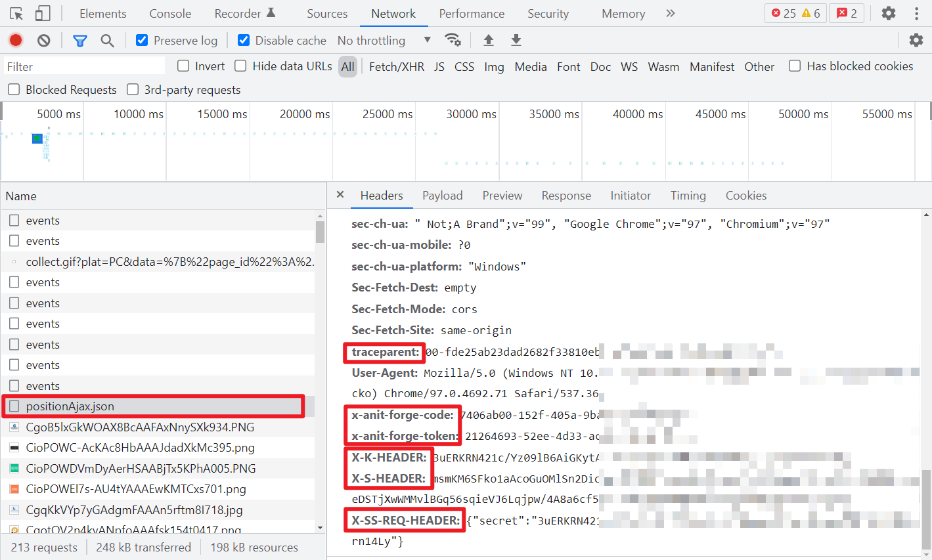Click the Name column header
This screenshot has width=932, height=560.
click(x=163, y=196)
